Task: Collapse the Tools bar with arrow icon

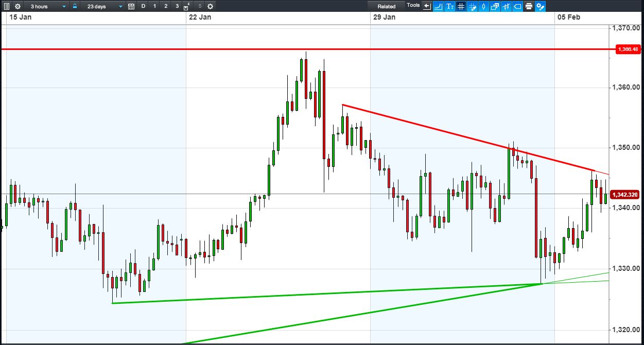Action: pyautogui.click(x=427, y=6)
